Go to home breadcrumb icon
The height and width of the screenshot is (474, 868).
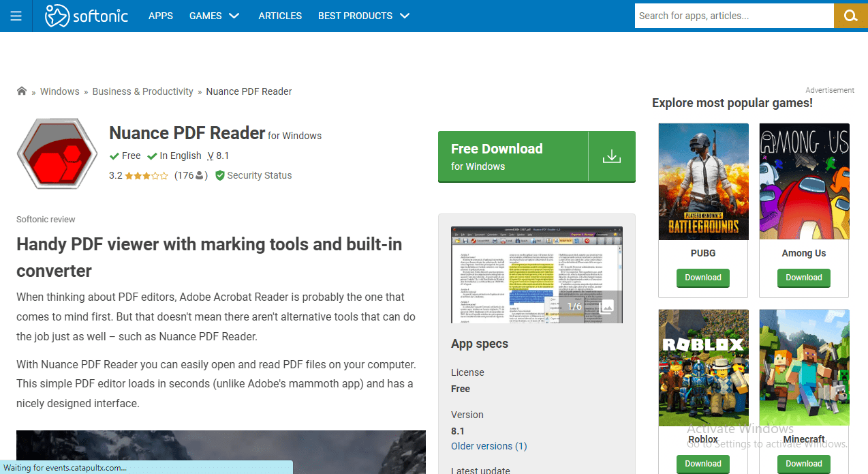click(x=22, y=91)
